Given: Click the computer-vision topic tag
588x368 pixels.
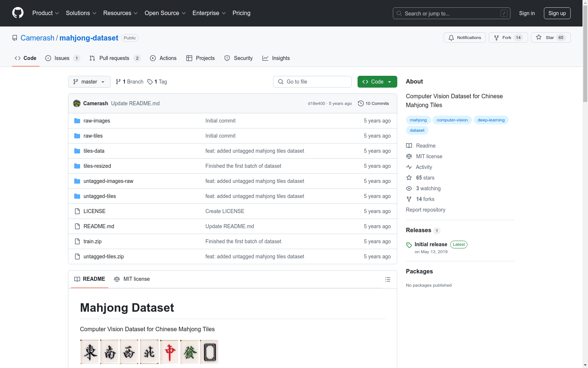Looking at the screenshot, I should coord(452,120).
